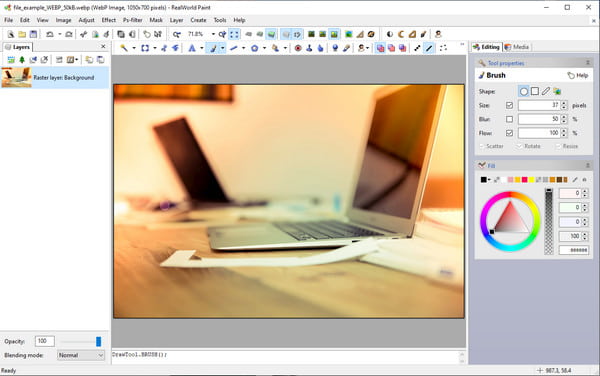Click the zoom out magnifier icon

pyautogui.click(x=176, y=34)
